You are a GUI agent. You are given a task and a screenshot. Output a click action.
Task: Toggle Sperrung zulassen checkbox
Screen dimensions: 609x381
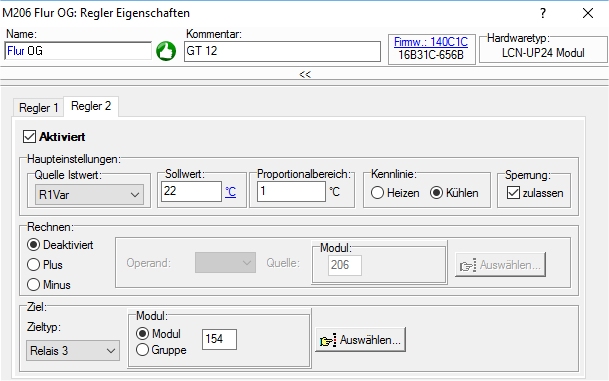[x=513, y=193]
